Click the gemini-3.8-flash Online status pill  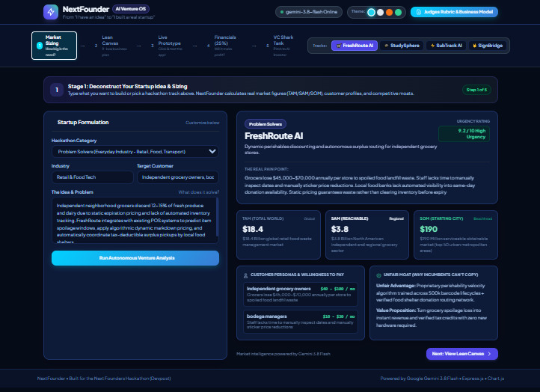point(309,12)
